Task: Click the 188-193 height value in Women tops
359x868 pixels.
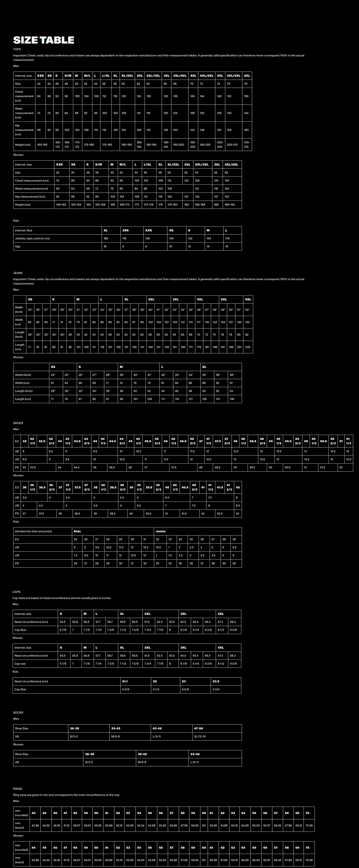Action: pyautogui.click(x=230, y=205)
